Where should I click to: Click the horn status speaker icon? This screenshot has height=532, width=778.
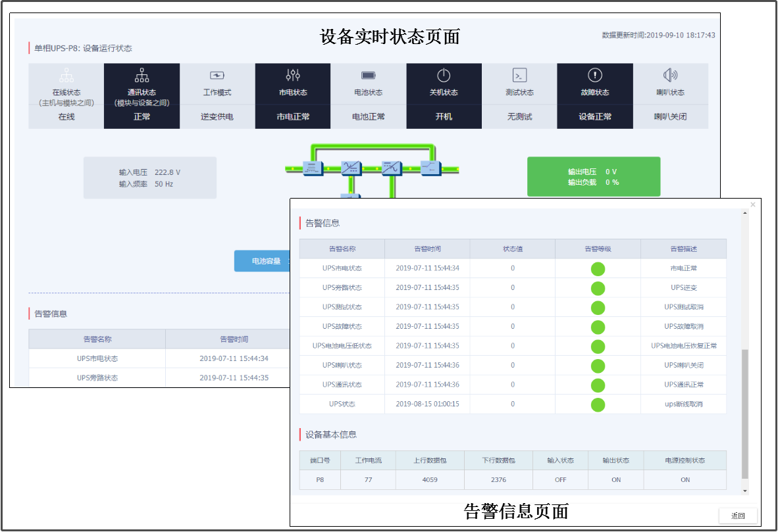(670, 76)
